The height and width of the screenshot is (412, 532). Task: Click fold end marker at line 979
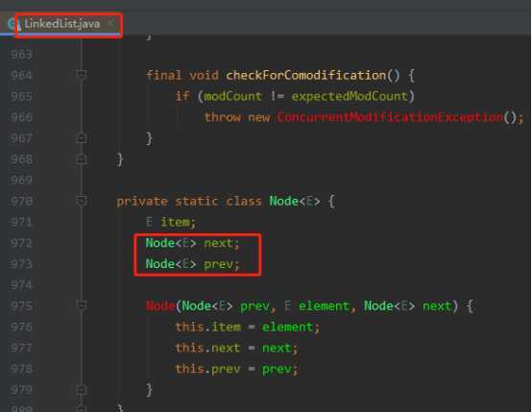(81, 390)
